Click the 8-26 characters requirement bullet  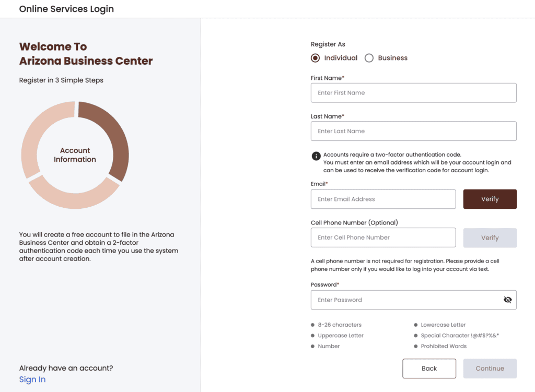tap(312, 325)
